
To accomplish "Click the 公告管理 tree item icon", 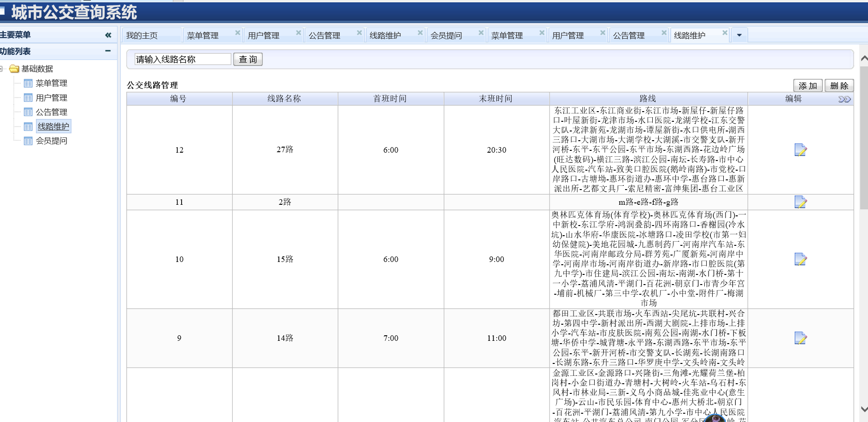I will (x=28, y=112).
